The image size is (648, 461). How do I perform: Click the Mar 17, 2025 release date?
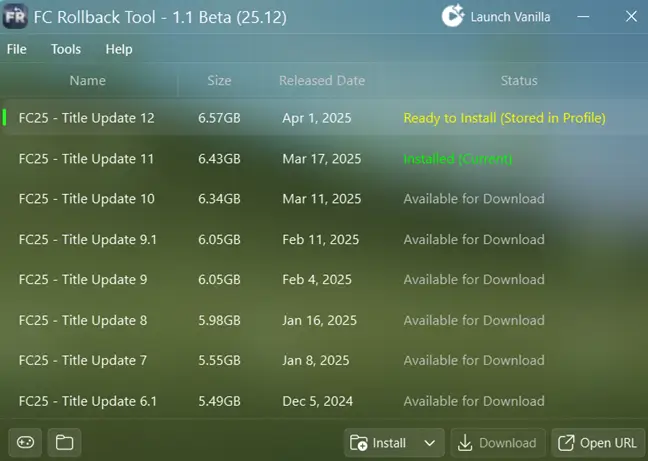(322, 159)
